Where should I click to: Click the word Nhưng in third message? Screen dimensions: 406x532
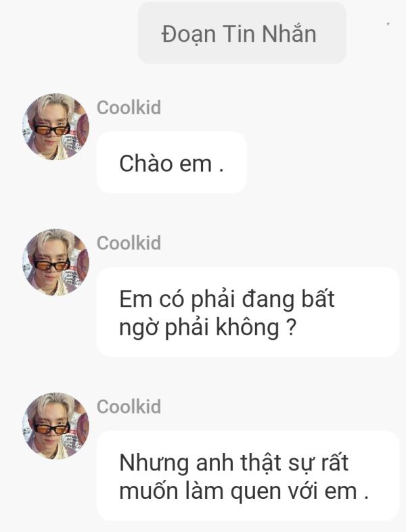click(154, 464)
